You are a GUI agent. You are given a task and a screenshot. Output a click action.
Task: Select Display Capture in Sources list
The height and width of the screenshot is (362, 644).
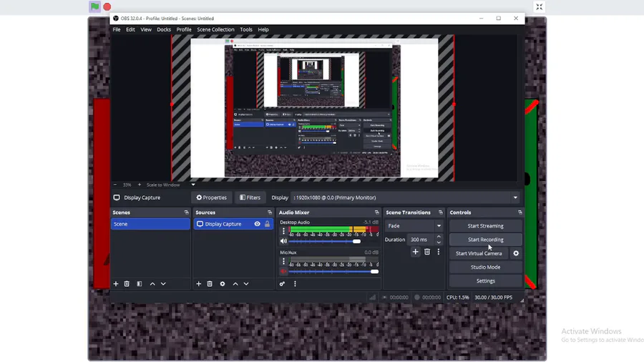click(233, 224)
